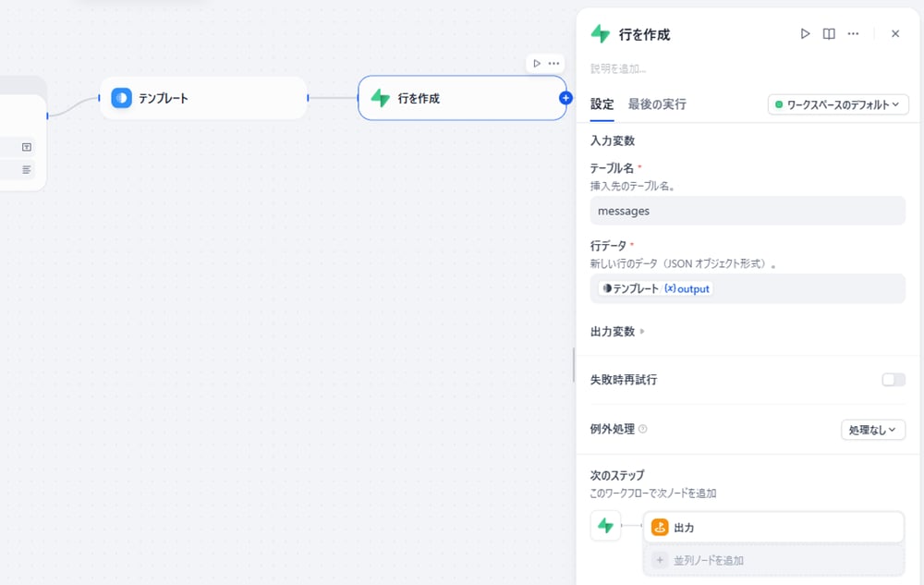Screen dimensions: 924x585
Task: Open 処理なし exception handling dropdown
Action: [872, 430]
